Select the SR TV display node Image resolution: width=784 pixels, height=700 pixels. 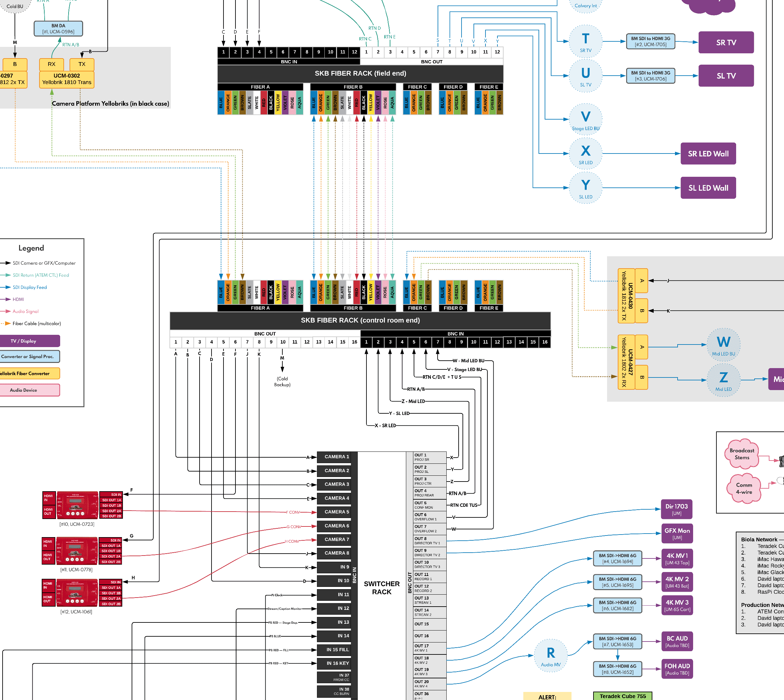coord(726,42)
